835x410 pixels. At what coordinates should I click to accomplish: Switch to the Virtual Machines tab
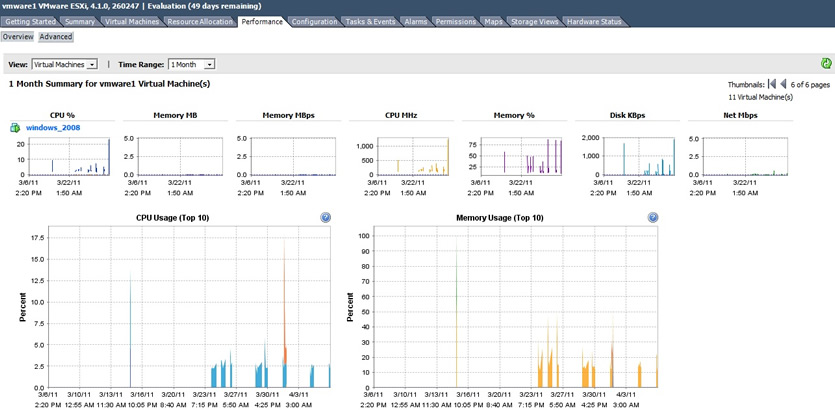(132, 21)
